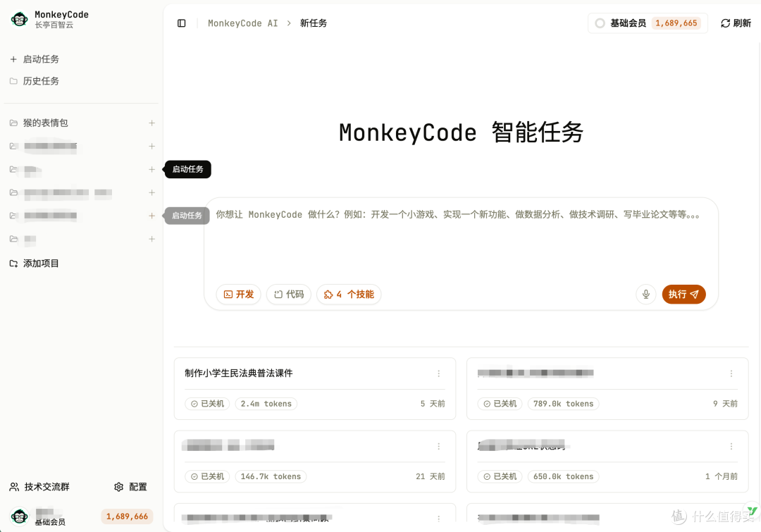Viewport: 761px width, 532px height.
Task: Click the 执行 execute button
Action: [x=683, y=294]
